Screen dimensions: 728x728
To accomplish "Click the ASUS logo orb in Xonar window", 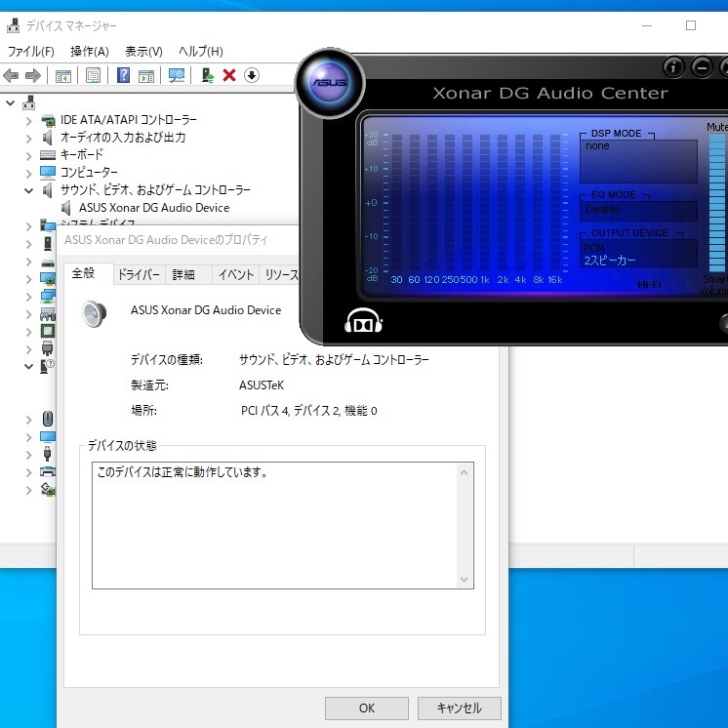I will (330, 83).
